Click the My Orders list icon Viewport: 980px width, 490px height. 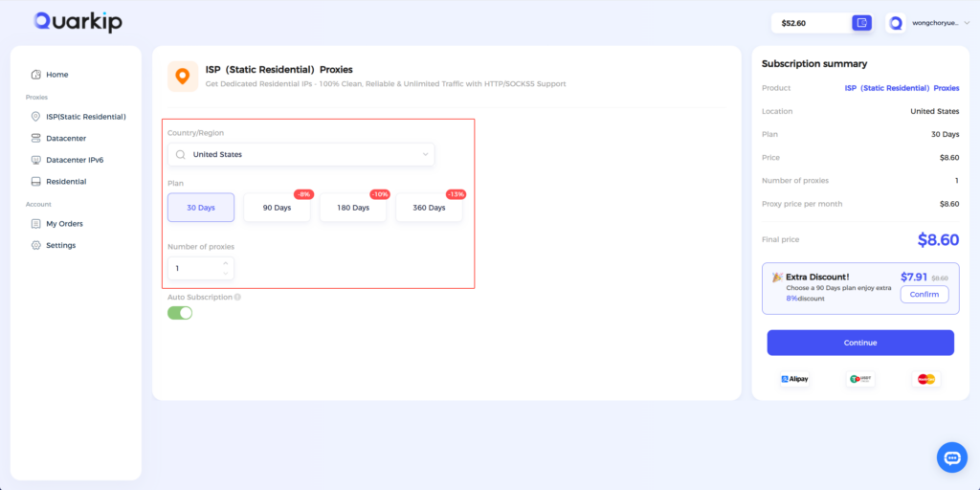point(35,224)
